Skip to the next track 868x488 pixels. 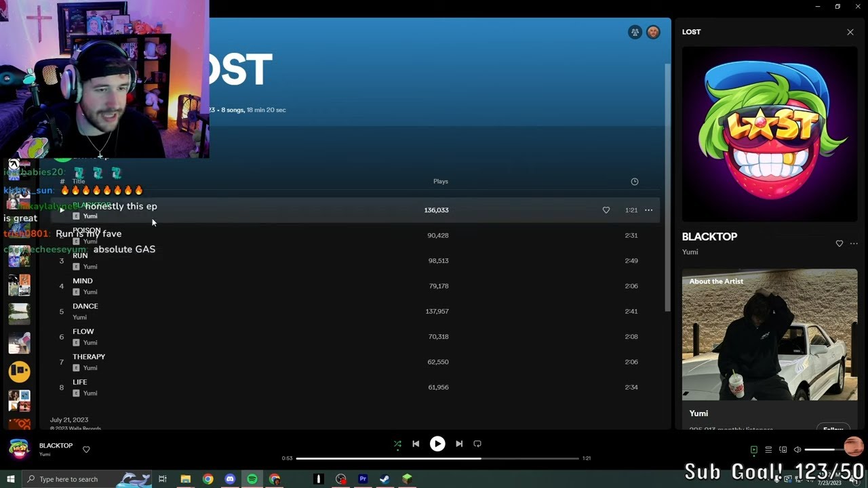(459, 444)
